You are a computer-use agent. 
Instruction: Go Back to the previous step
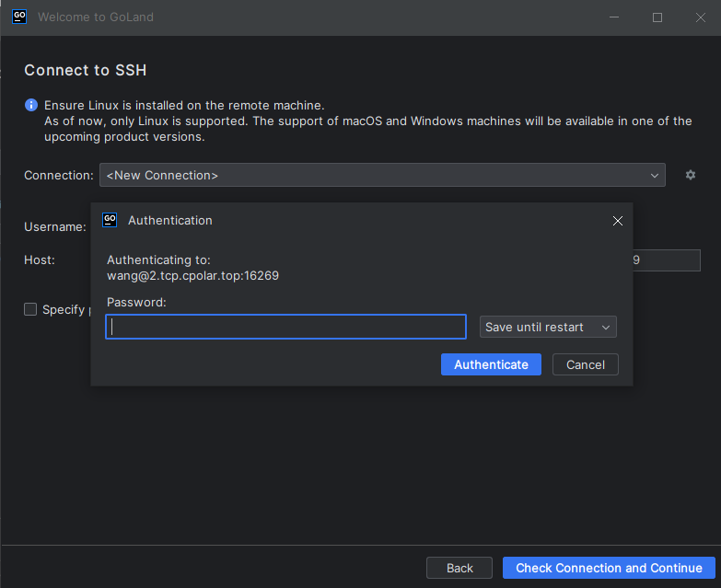pyautogui.click(x=459, y=568)
